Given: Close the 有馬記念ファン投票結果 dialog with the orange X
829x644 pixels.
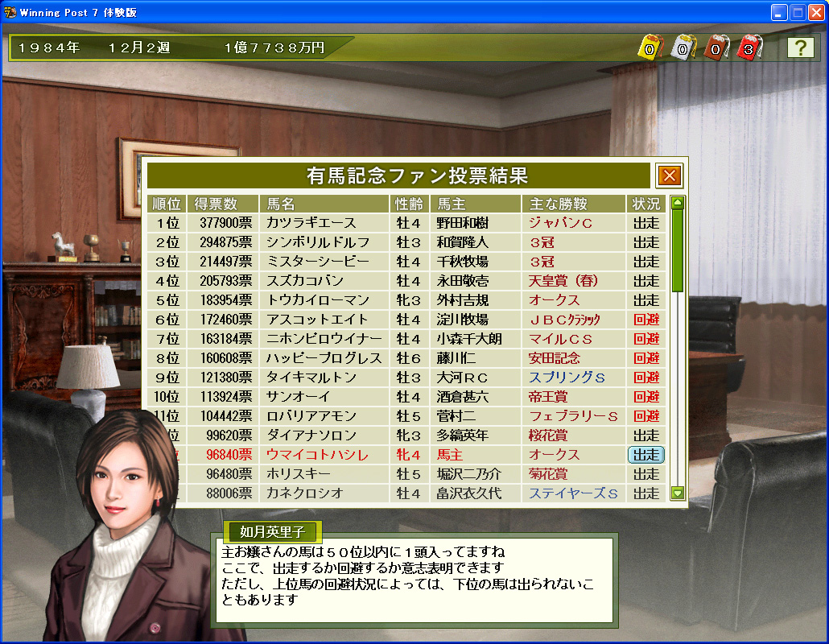Looking at the screenshot, I should (x=670, y=175).
